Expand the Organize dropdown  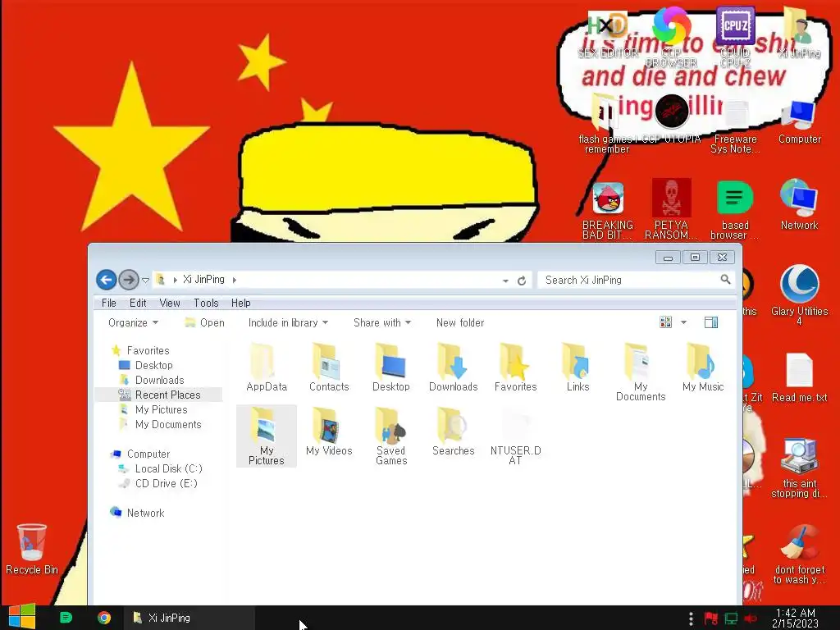click(x=133, y=322)
